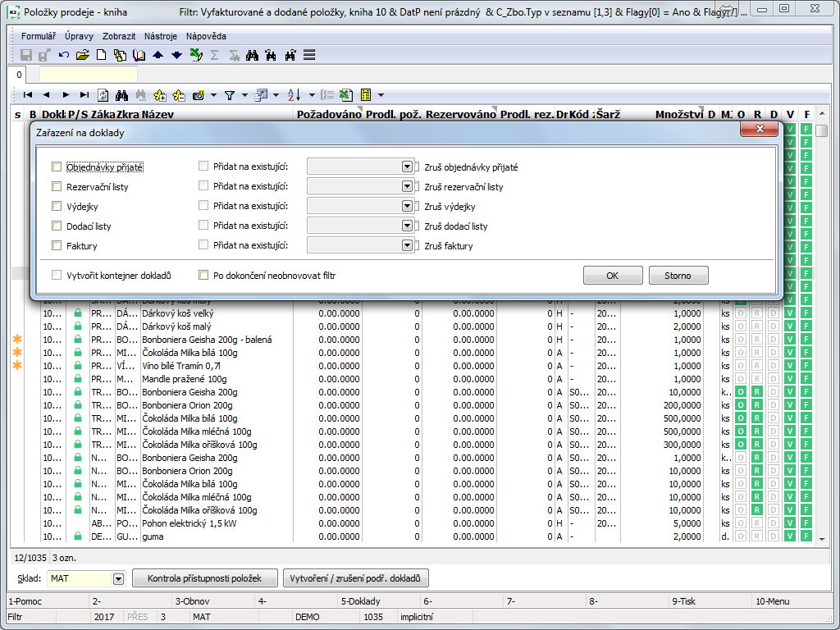Go to the last record
Viewport: 840px width, 630px height.
84,95
